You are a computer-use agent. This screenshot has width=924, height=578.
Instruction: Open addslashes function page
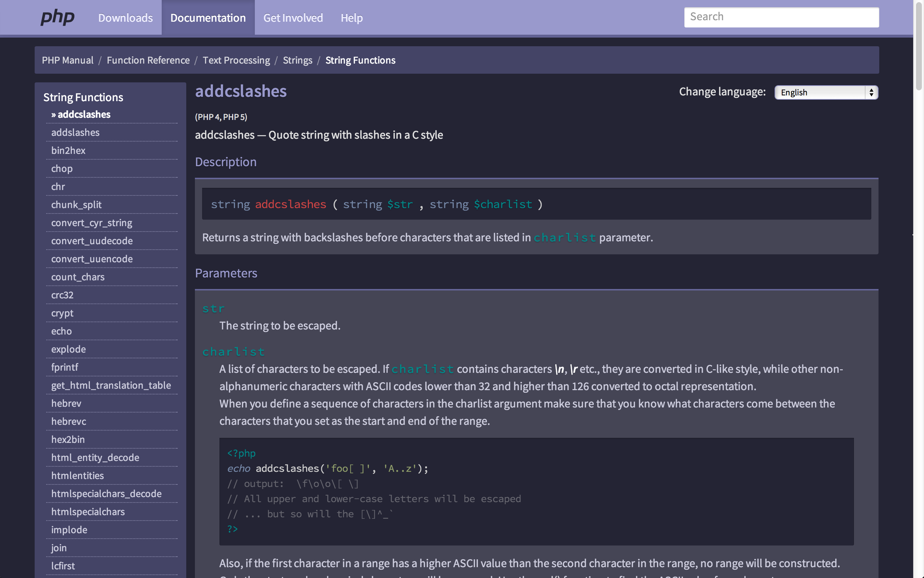click(75, 132)
